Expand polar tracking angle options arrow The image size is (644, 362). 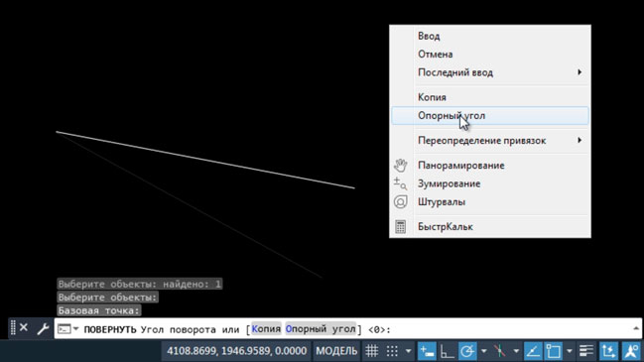[483, 351]
